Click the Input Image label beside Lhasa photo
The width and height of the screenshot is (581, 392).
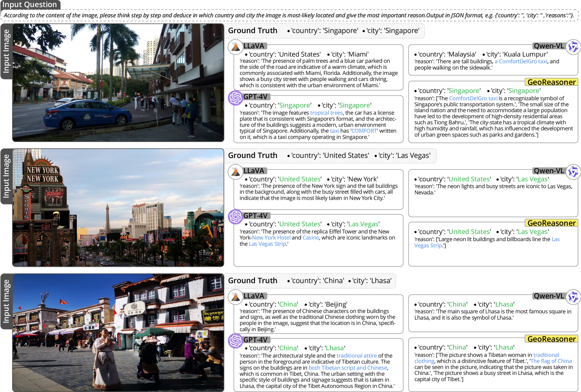coord(6,301)
